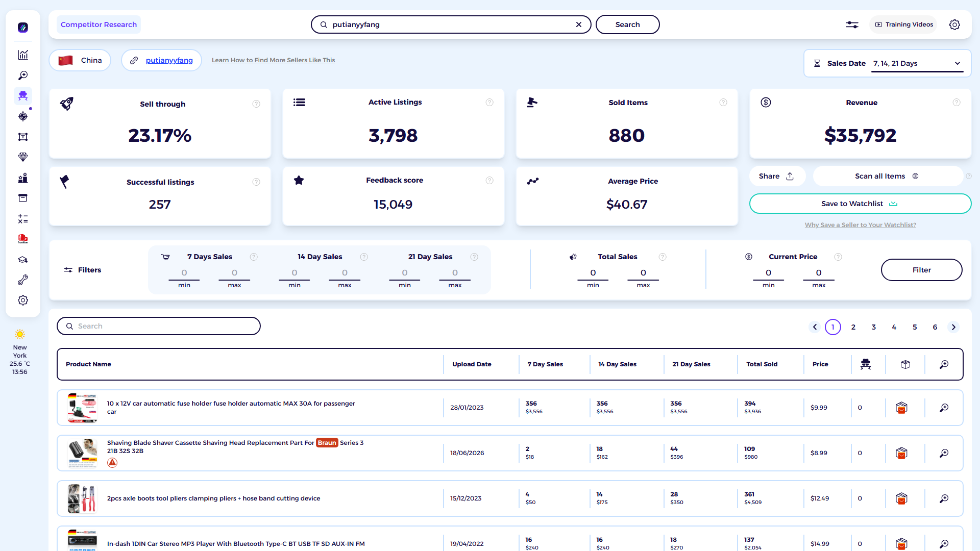Focus the putianyyfang search field
Screen dimensions: 980x551
point(451,24)
